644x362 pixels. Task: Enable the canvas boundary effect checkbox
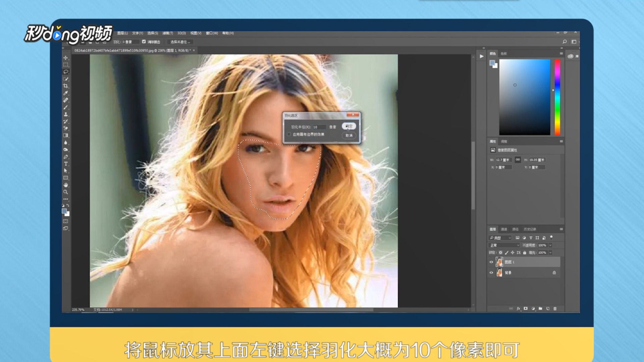(289, 134)
